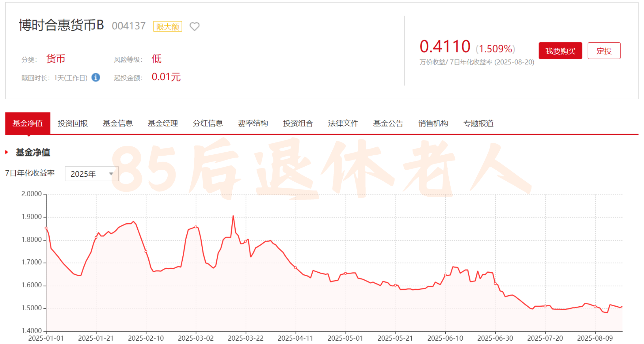Click the heart favorite icon
This screenshot has height=344, width=644.
point(194,27)
